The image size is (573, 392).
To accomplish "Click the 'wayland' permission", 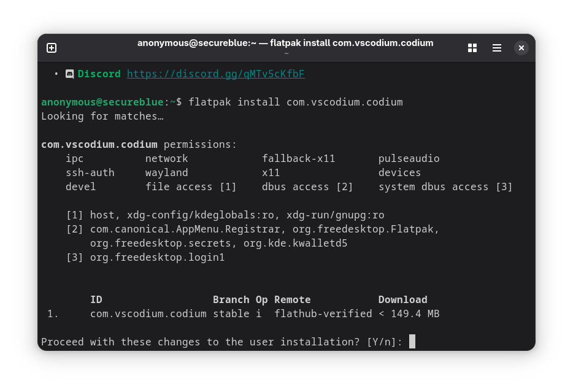I will (x=167, y=172).
